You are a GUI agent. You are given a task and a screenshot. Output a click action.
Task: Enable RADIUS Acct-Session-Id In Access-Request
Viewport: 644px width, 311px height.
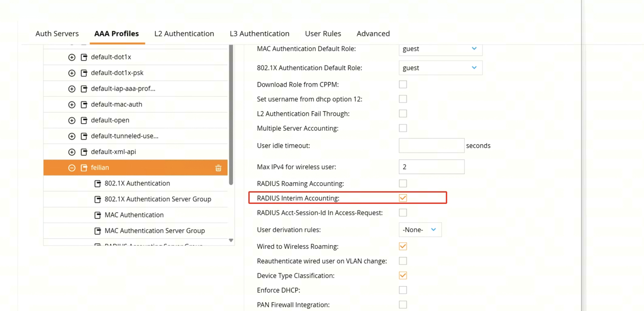click(403, 212)
